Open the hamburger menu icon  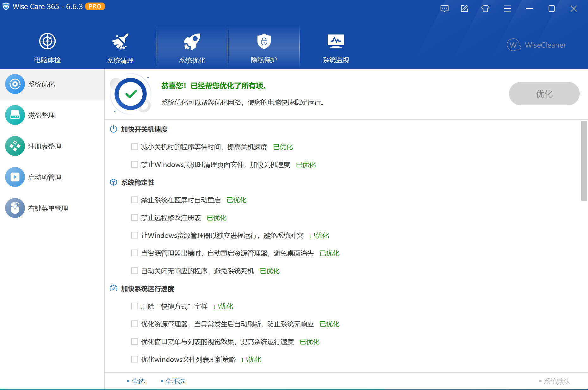pos(507,9)
